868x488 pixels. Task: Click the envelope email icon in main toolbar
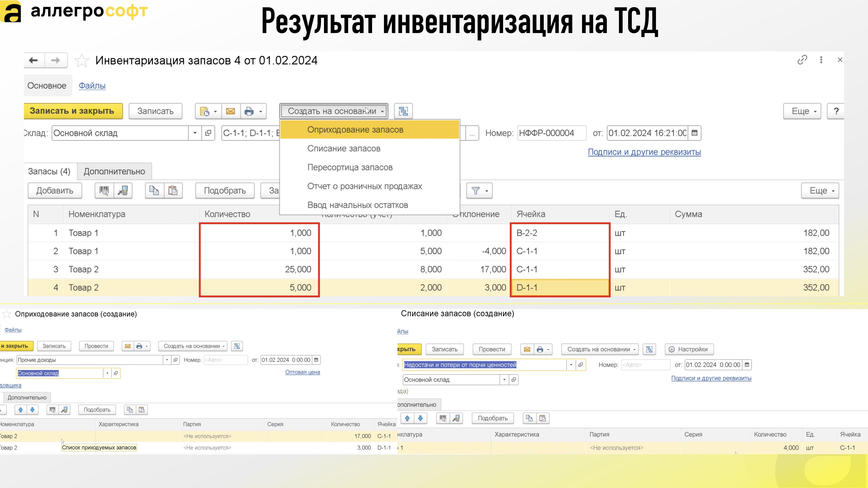(x=231, y=111)
